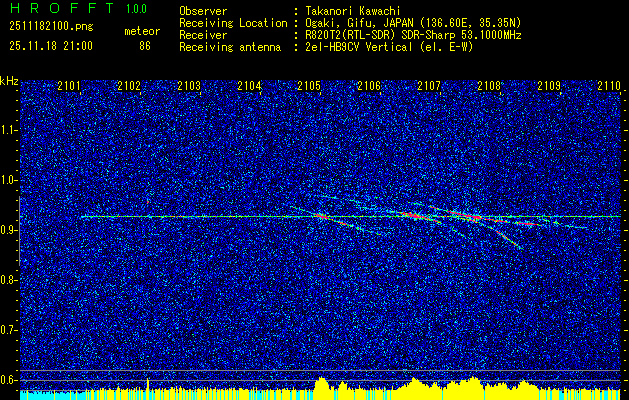Select the 2el-HB9CV Vertical antenna text
This screenshot has height=400, width=629.
click(x=359, y=47)
